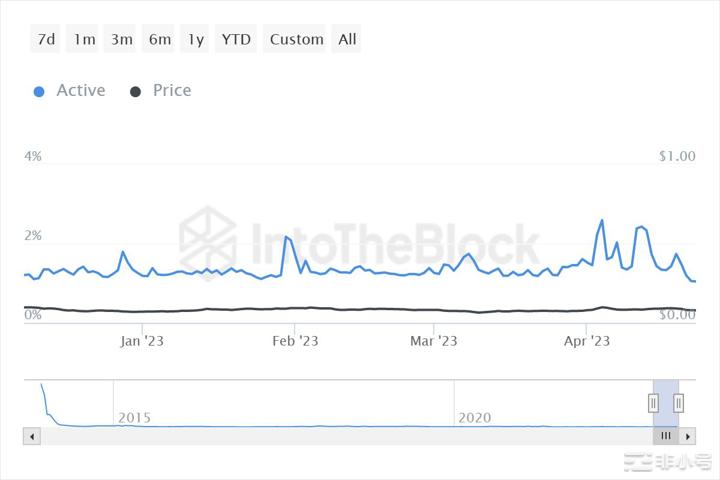Switch to the 1m time range
Image resolution: width=720 pixels, height=480 pixels.
point(85,39)
